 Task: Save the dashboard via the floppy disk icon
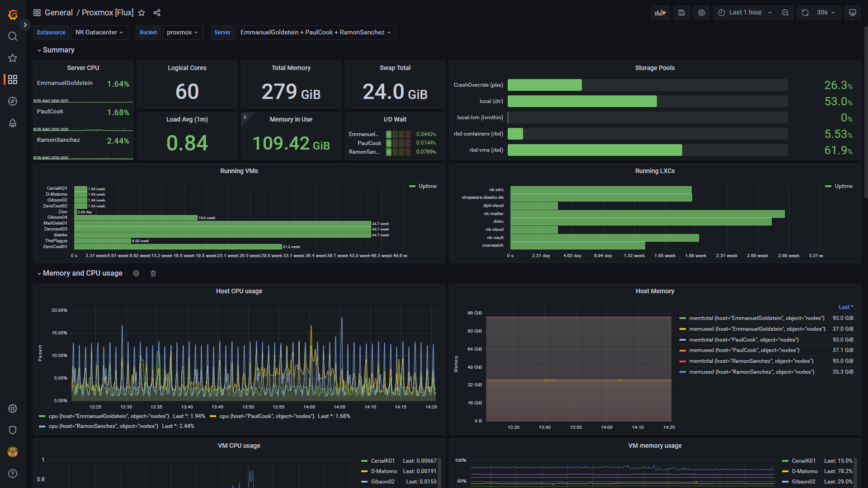tap(682, 13)
